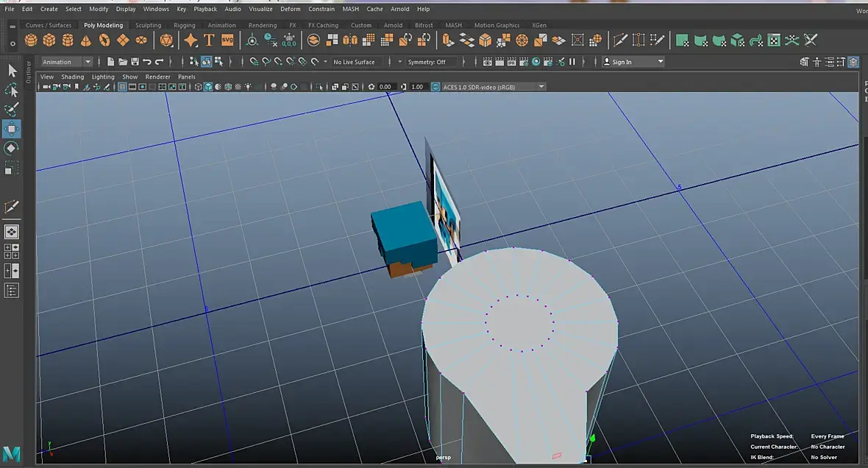Image resolution: width=868 pixels, height=468 pixels.
Task: Click the polygon Type (T) shelf icon
Action: pos(209,40)
